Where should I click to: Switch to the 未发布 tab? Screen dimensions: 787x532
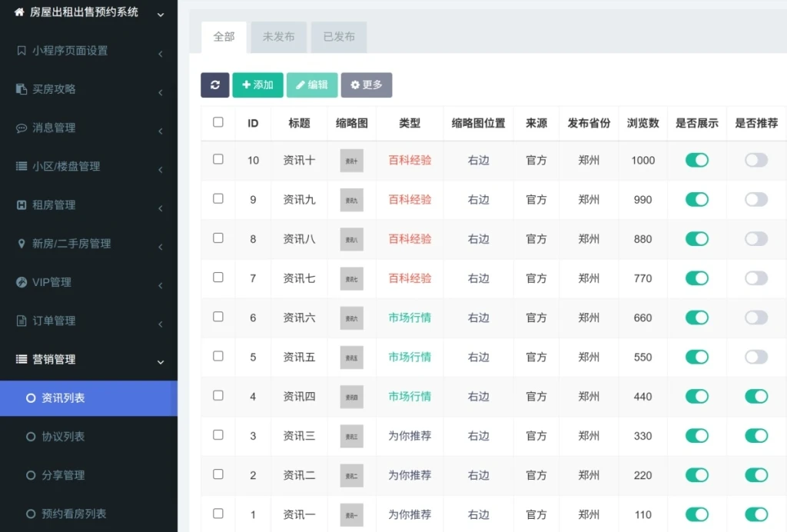point(278,37)
